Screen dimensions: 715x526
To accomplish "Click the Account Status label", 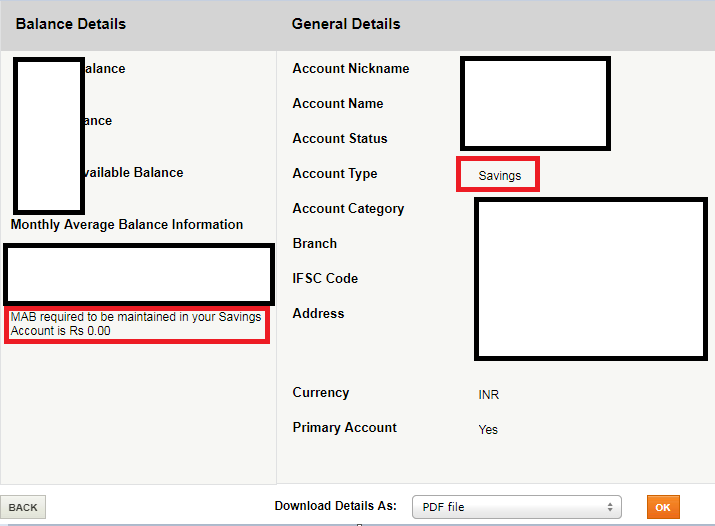I will point(340,139).
